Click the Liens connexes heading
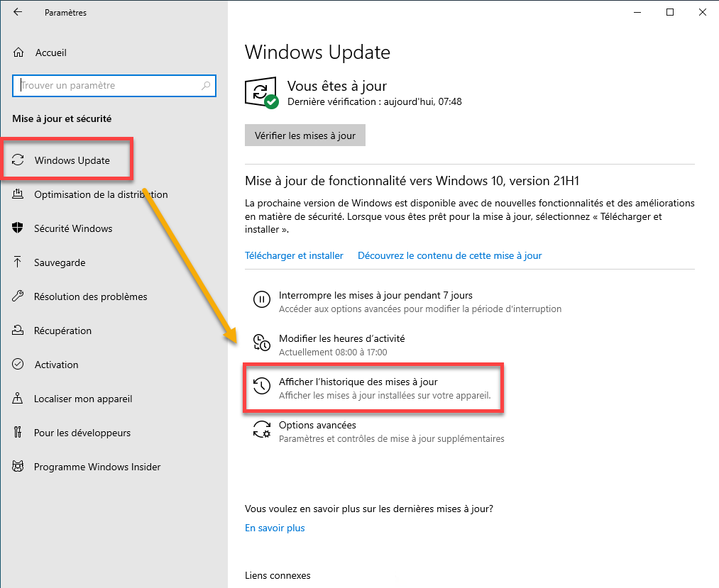Screen dimensions: 719x588 click(x=278, y=575)
